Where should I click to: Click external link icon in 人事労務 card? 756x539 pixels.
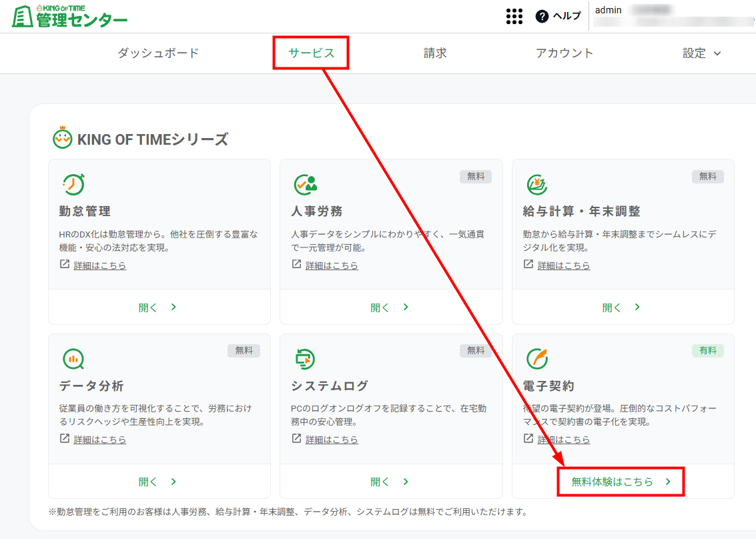(x=296, y=264)
